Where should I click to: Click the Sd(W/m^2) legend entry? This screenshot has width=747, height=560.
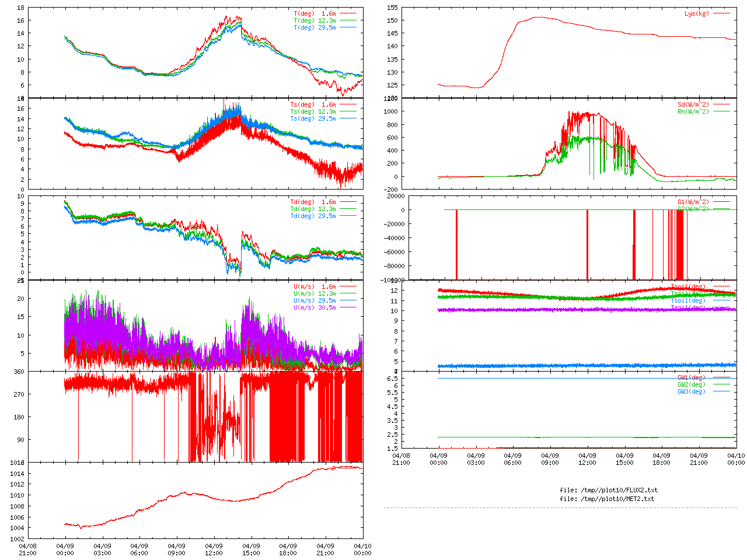[693, 105]
